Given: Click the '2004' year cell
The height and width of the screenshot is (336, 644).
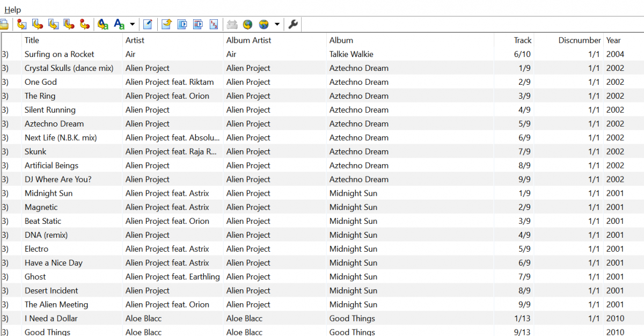Looking at the screenshot, I should (x=616, y=54).
